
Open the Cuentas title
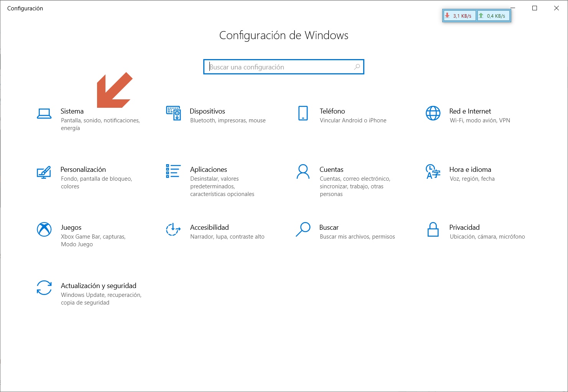coord(331,170)
